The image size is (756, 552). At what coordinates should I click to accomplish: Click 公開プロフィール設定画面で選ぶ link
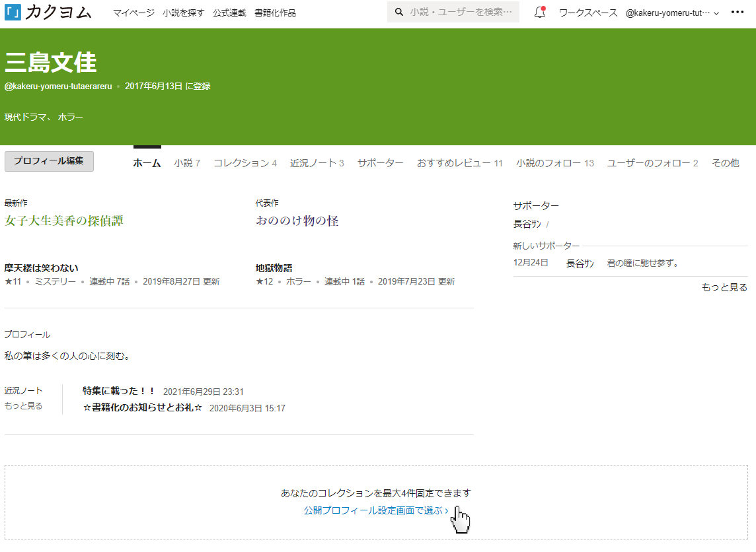pyautogui.click(x=376, y=510)
